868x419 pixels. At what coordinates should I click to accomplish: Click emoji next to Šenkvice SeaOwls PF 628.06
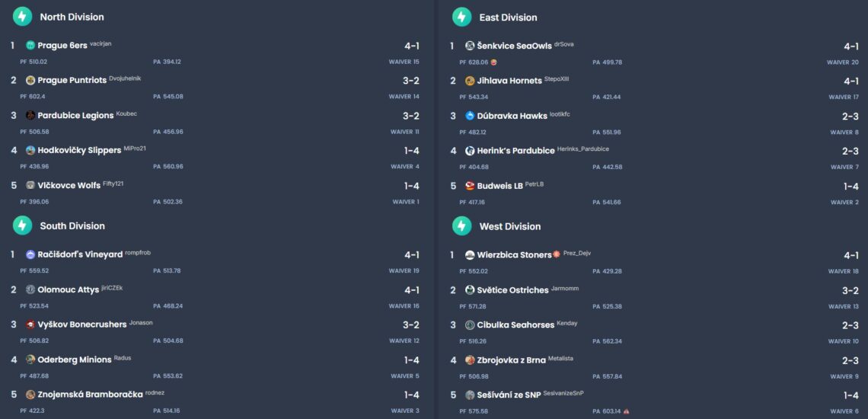tap(494, 62)
